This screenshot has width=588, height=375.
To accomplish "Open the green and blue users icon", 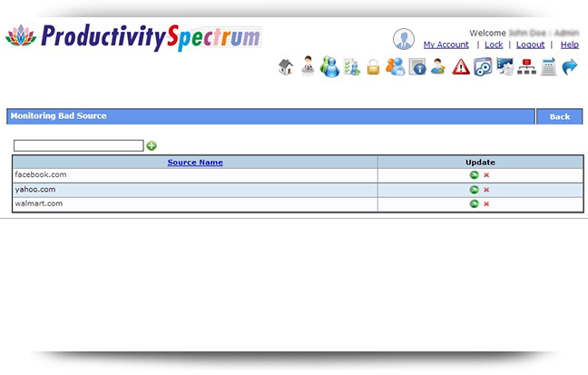I will coord(329,67).
